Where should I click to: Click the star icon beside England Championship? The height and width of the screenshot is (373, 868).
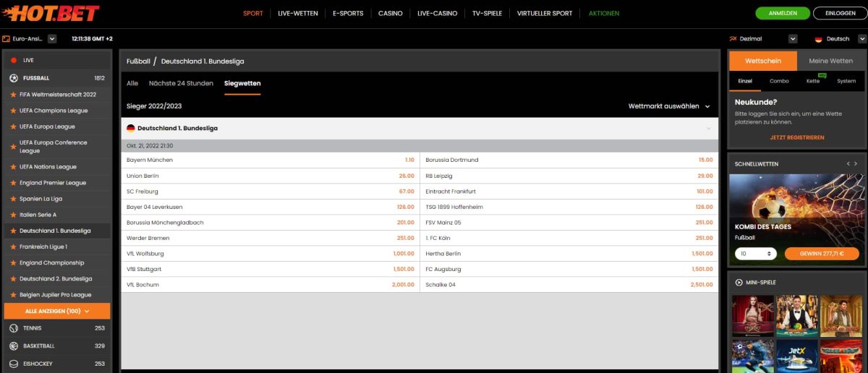click(13, 263)
